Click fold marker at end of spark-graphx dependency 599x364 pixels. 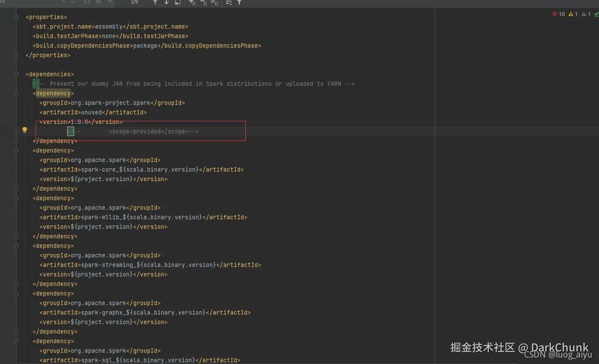tap(16, 331)
